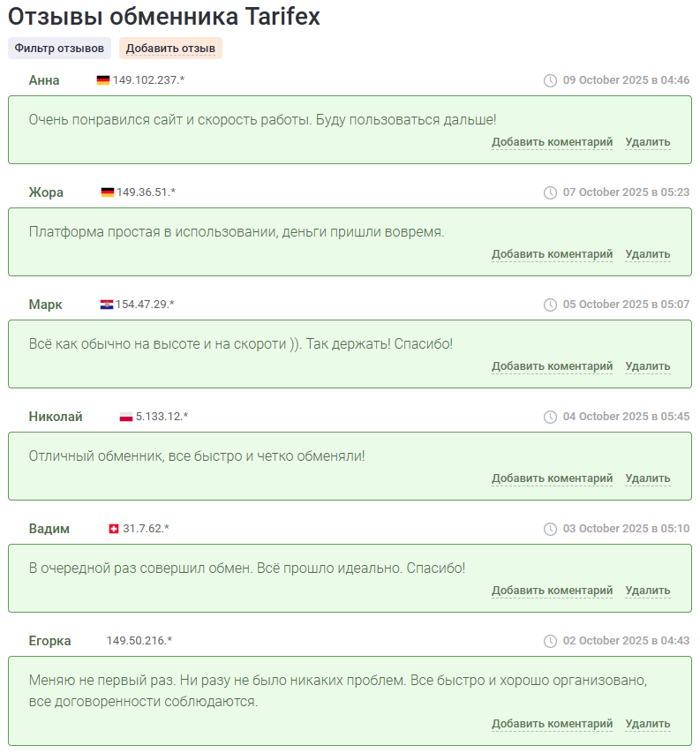Delete Анна's review
Screen dimensions: 700x753
(x=647, y=142)
